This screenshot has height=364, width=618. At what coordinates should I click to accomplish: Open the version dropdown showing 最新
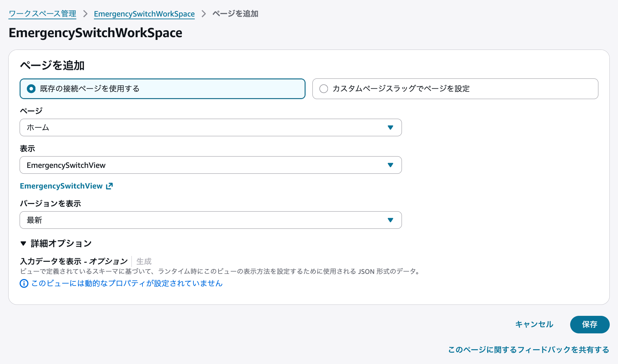[x=210, y=220]
